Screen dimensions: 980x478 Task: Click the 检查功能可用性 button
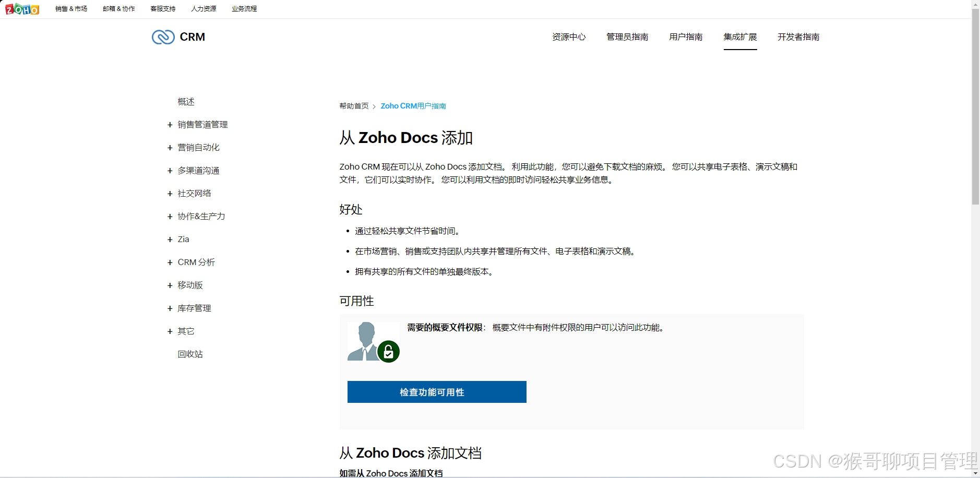tap(437, 392)
